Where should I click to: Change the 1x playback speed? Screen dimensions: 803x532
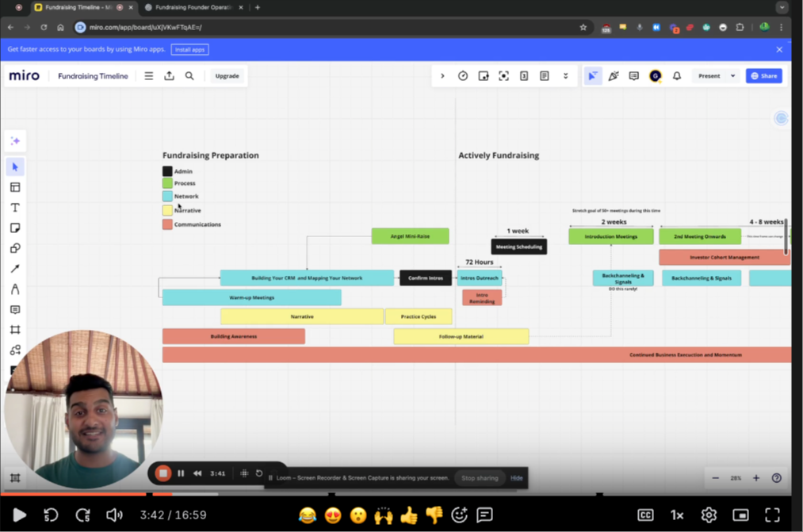tap(677, 515)
